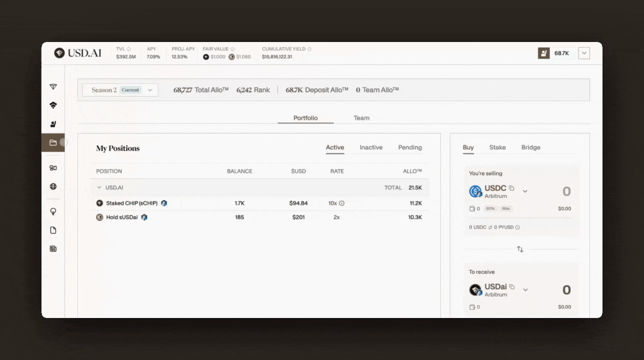
Task: Click the USD.AI logo in the header
Action: [77, 53]
